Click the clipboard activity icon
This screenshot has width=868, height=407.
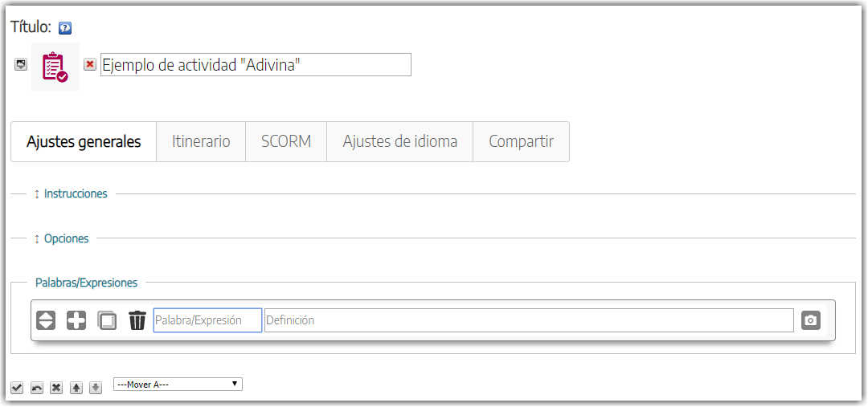point(55,67)
